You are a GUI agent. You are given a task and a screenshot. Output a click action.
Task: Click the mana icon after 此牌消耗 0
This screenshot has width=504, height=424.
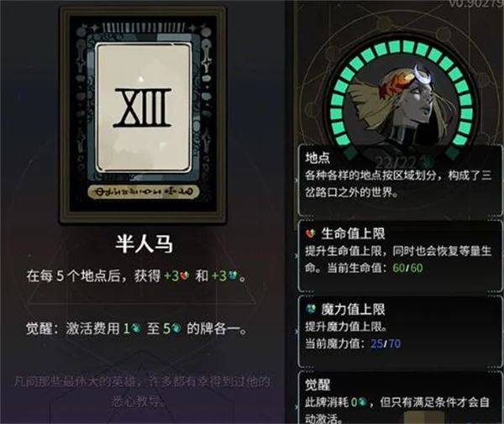(x=362, y=401)
